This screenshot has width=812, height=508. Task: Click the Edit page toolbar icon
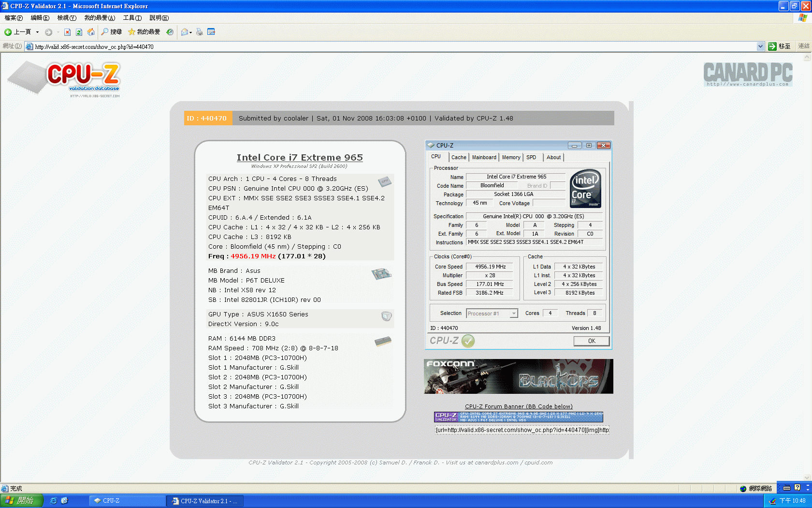(211, 32)
